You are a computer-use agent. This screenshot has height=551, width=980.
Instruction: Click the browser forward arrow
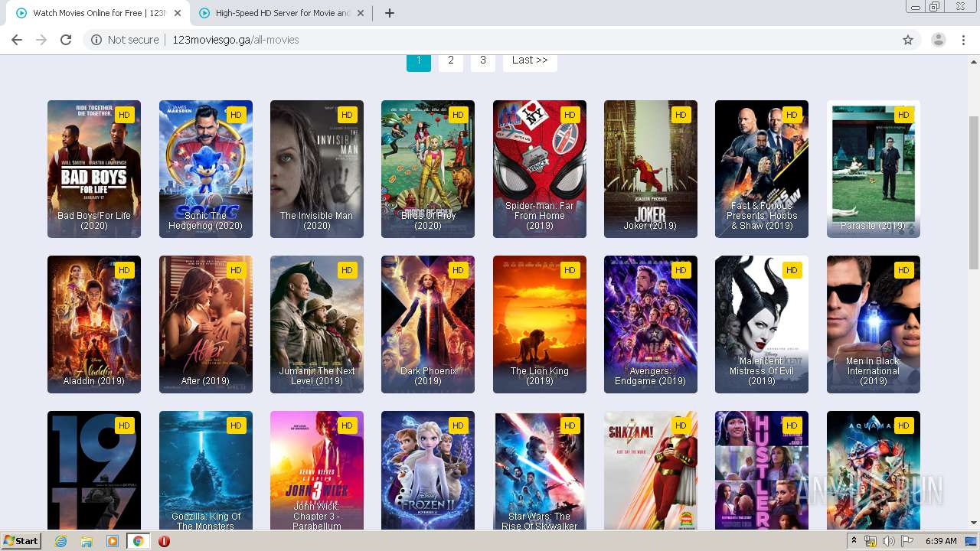[x=41, y=40]
